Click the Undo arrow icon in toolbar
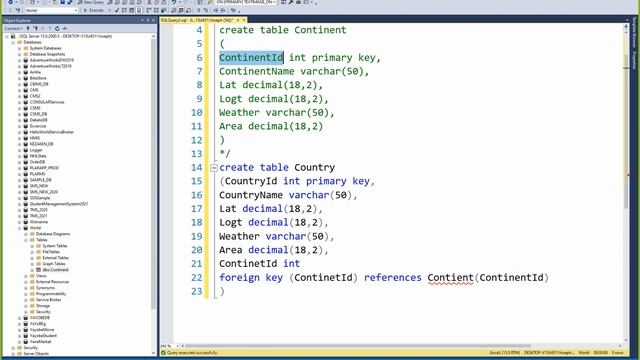Image resolution: width=640 pixels, height=360 pixels. click(174, 2)
